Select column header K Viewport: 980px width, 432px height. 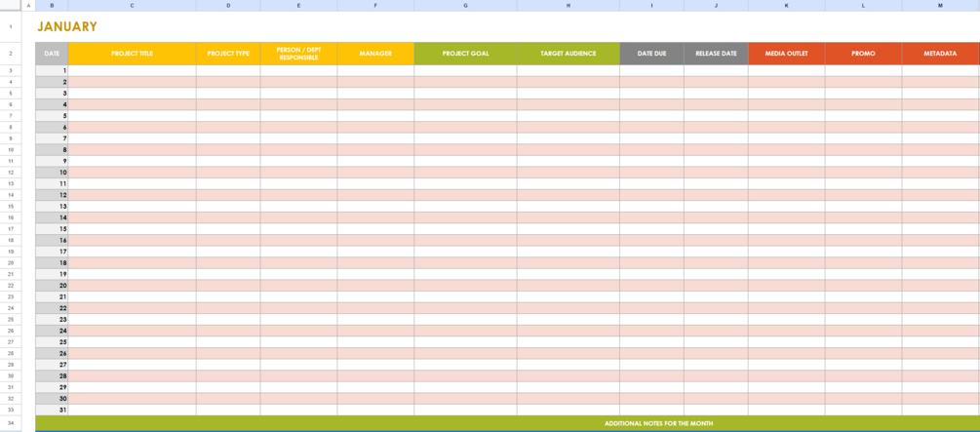tap(786, 6)
